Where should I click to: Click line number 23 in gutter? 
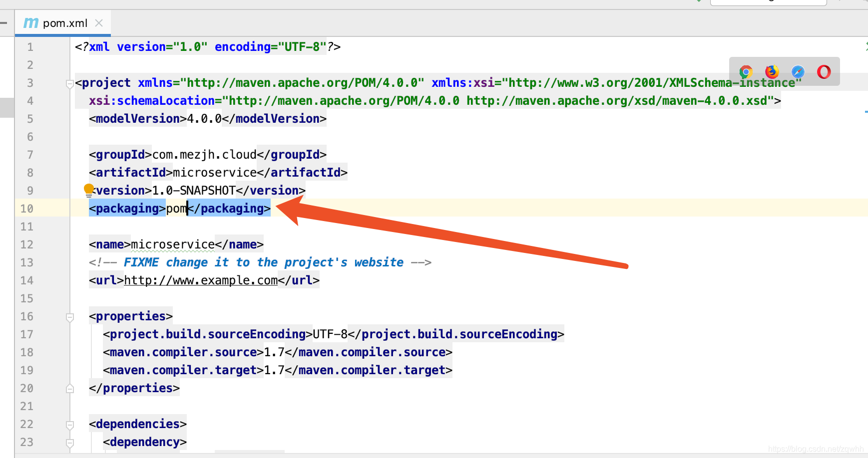27,442
